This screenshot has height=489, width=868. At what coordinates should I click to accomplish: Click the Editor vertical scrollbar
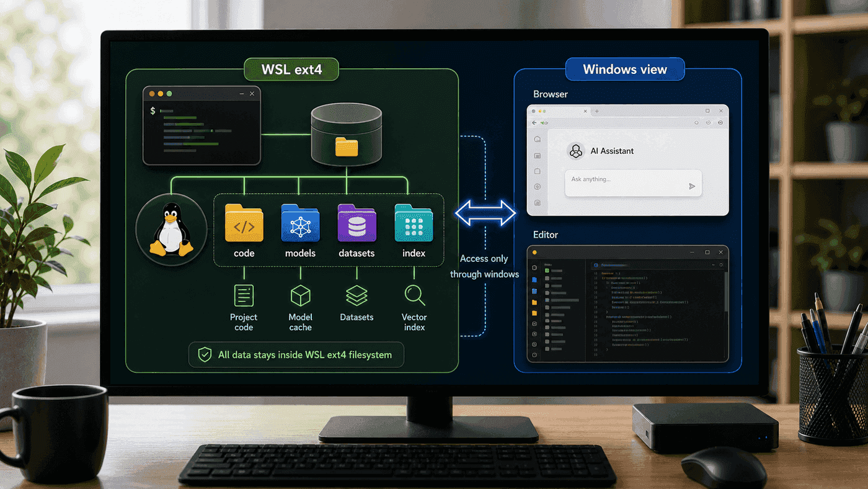725,292
